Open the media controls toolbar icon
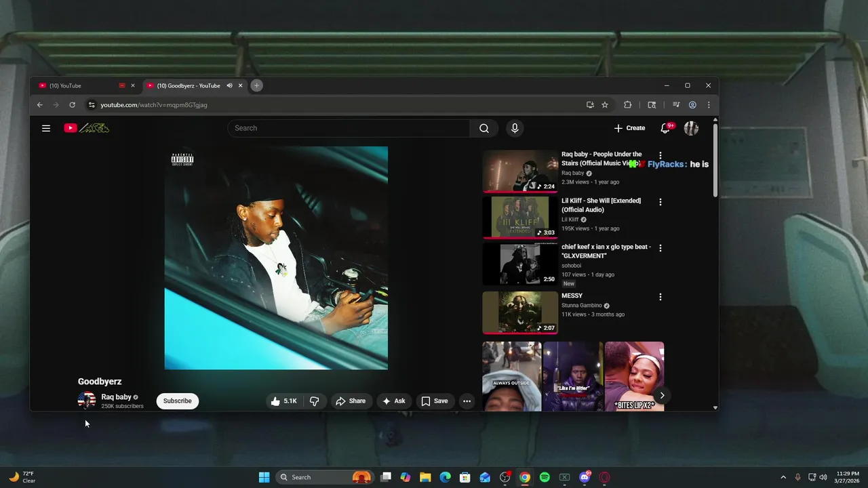Screen dimensions: 868x488 point(676,105)
